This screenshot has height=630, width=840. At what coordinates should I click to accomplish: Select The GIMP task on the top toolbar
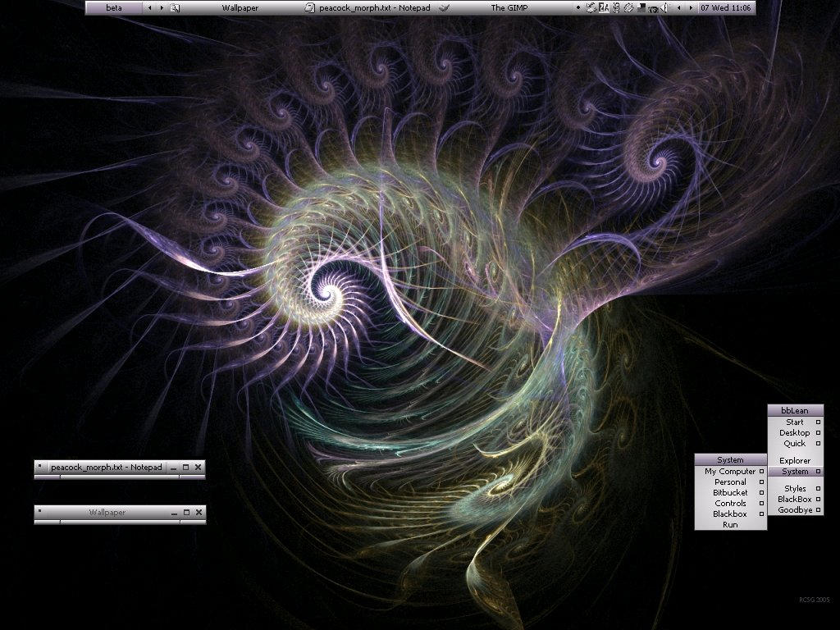click(509, 7)
